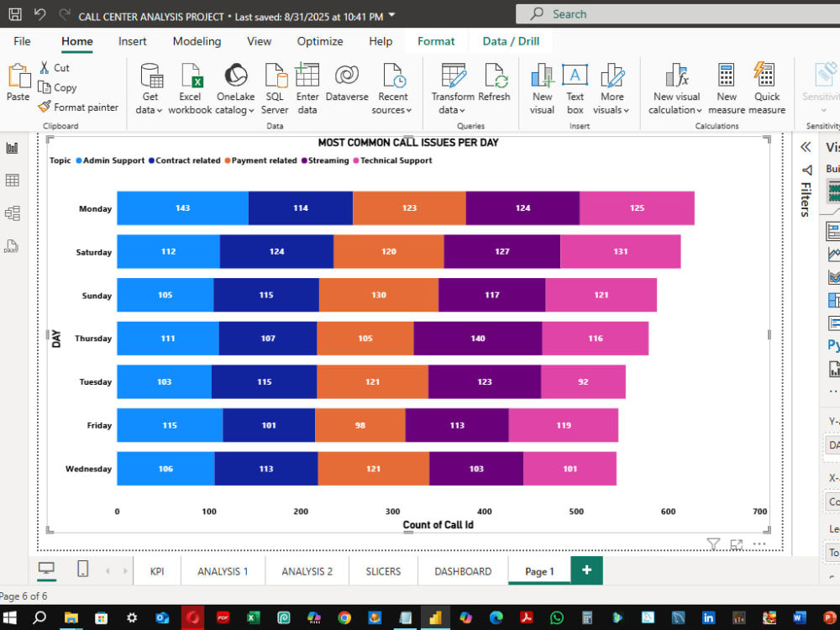Switch to mobile layout view

click(x=83, y=569)
